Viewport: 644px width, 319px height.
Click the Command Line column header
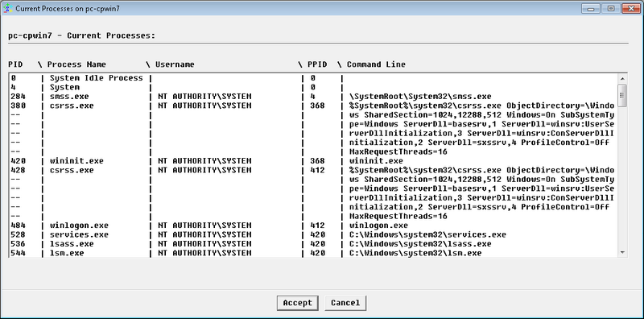(376, 64)
